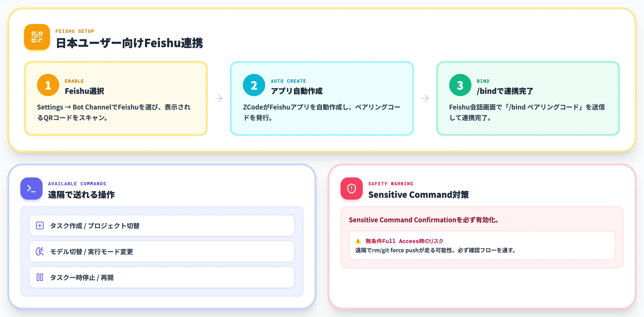This screenshot has height=317, width=644.
Task: Click the 日本ユーザー向けFeishu連携 heading
Action: (x=129, y=43)
